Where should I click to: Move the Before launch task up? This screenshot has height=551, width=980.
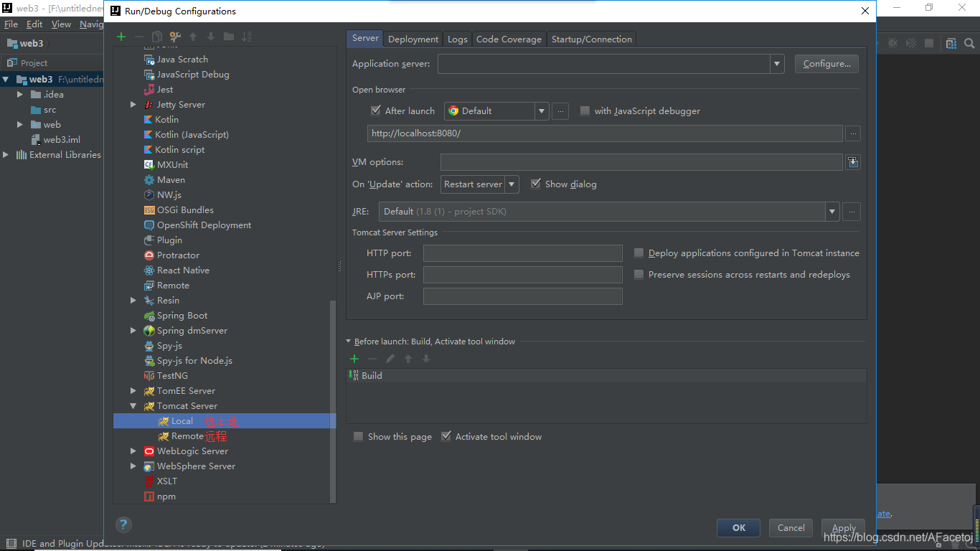408,359
